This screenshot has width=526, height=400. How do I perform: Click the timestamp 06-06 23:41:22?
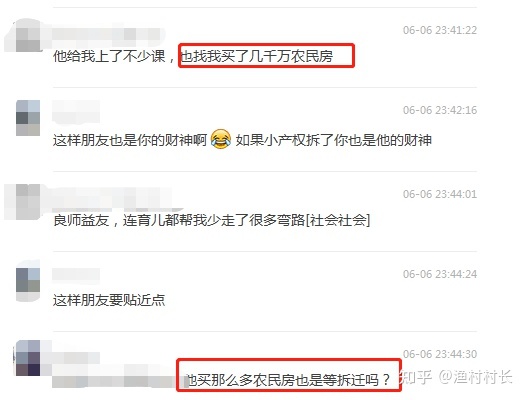coord(440,30)
